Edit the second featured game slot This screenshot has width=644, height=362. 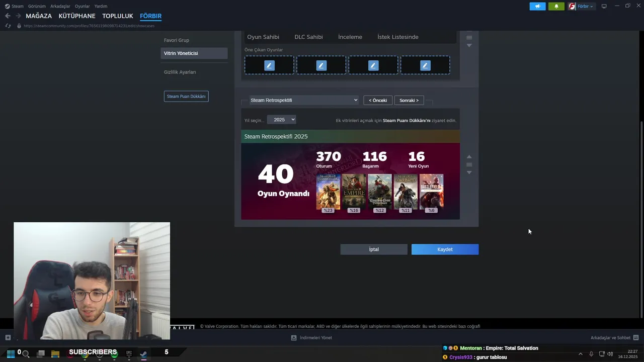pyautogui.click(x=321, y=65)
